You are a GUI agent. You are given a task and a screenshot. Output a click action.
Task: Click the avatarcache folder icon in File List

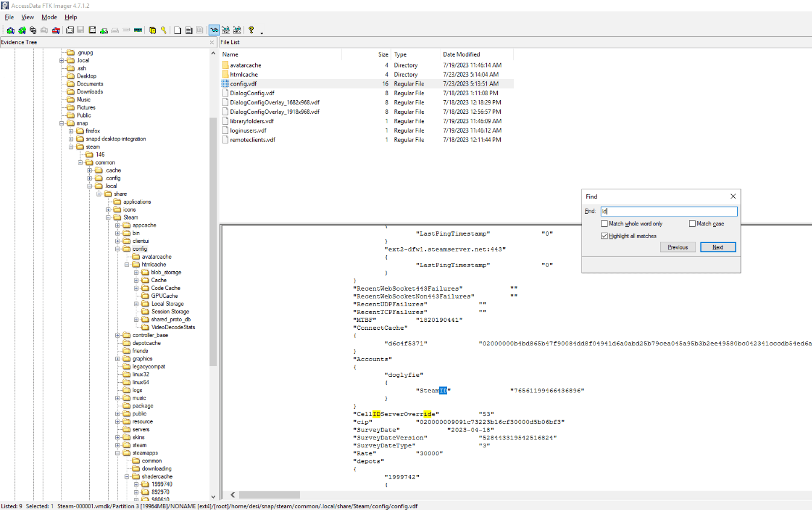(225, 65)
